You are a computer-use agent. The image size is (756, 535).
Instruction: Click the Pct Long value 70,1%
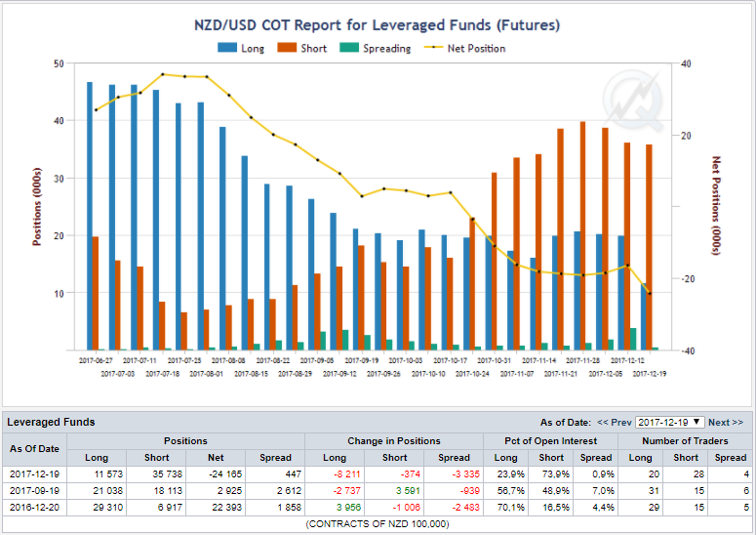[511, 507]
